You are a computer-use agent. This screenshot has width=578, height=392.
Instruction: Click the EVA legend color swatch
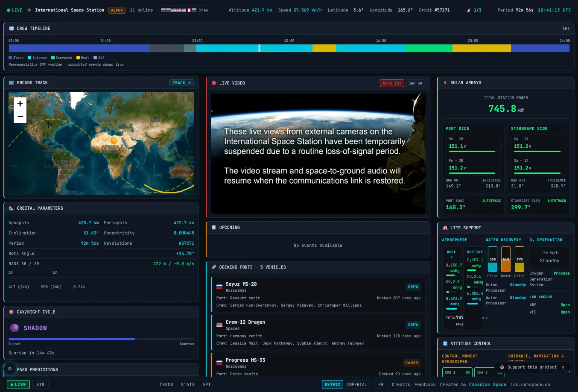coord(95,58)
